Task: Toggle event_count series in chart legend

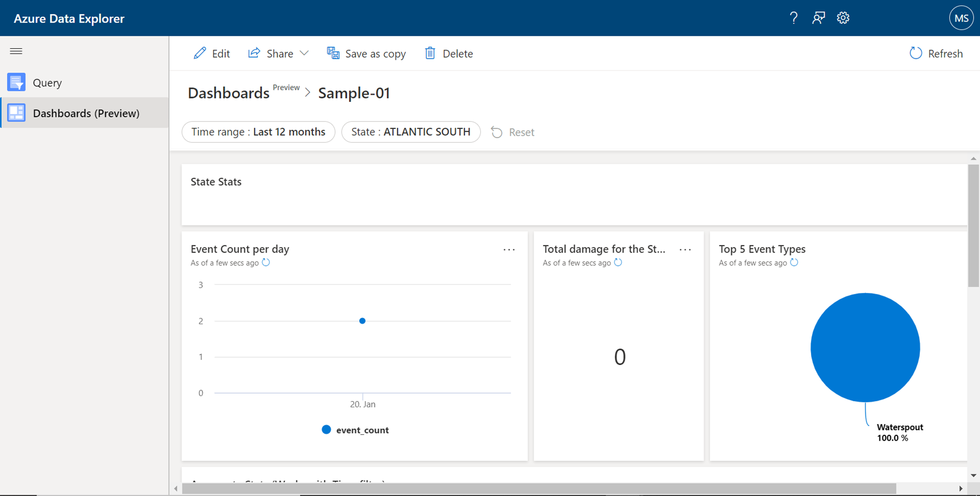Action: pos(355,430)
